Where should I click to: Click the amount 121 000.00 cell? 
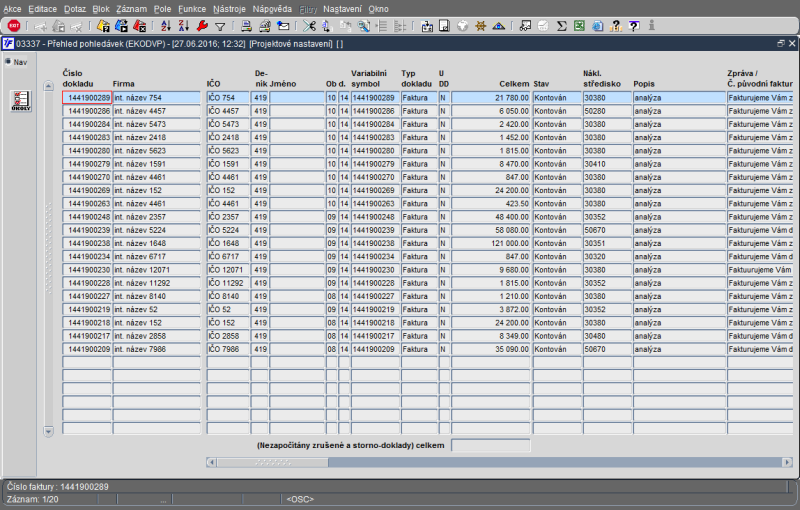pos(491,243)
